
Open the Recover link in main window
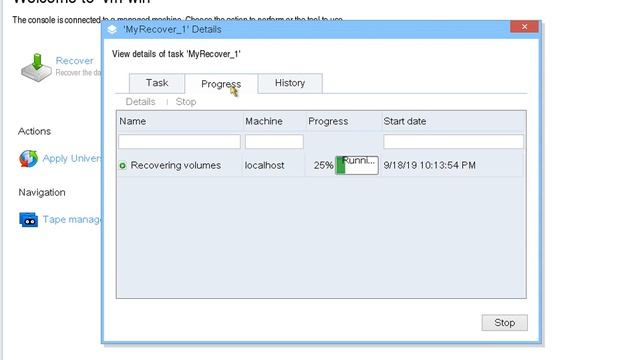pyautogui.click(x=74, y=61)
